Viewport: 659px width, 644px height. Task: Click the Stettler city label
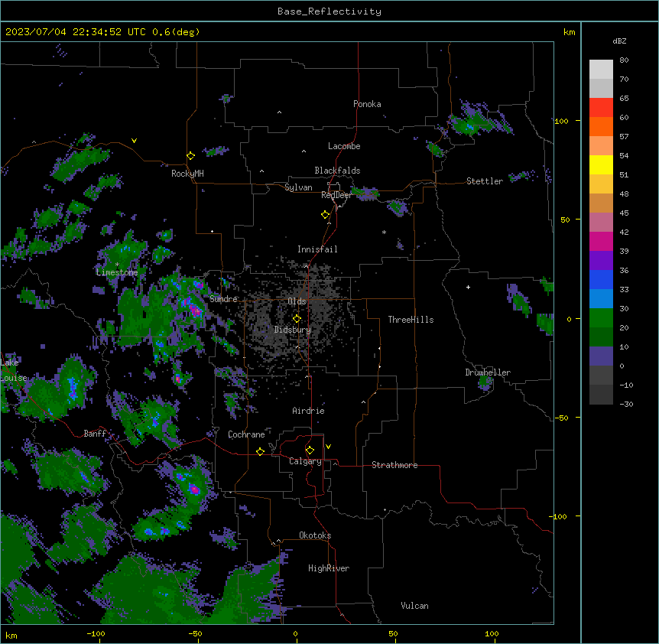coord(485,181)
